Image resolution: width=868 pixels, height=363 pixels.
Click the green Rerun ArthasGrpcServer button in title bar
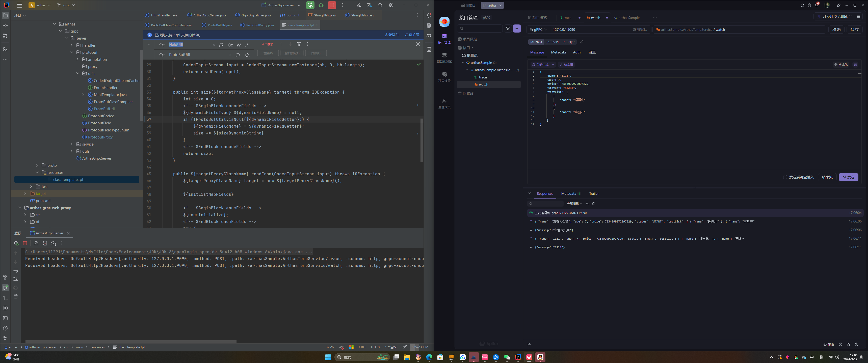click(310, 5)
